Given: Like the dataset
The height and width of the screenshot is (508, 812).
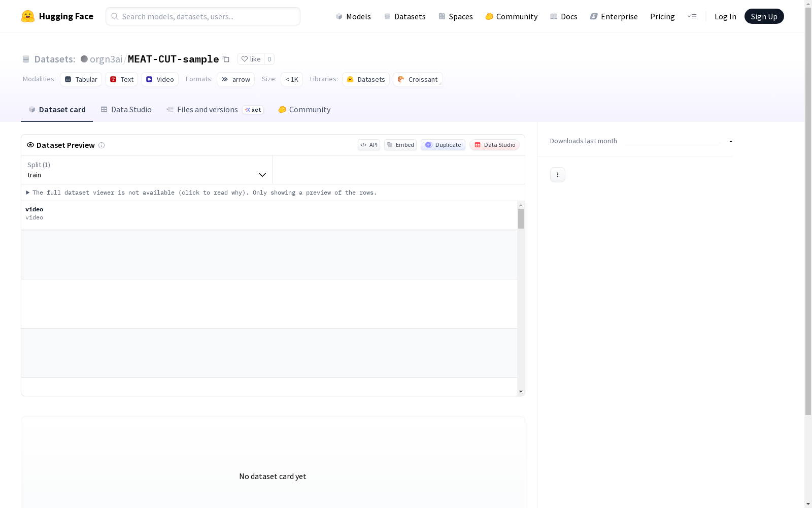Looking at the screenshot, I should click(251, 59).
